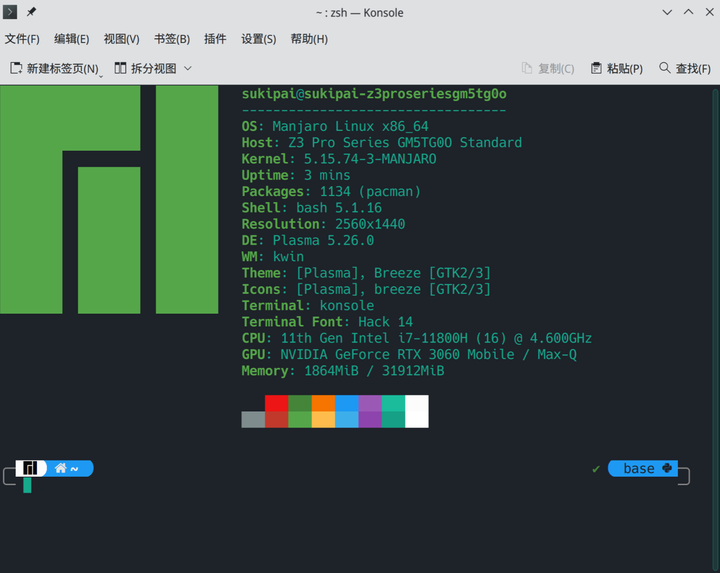The image size is (720, 573).
Task: Click the 'WM: kwin' line
Action: tap(273, 257)
